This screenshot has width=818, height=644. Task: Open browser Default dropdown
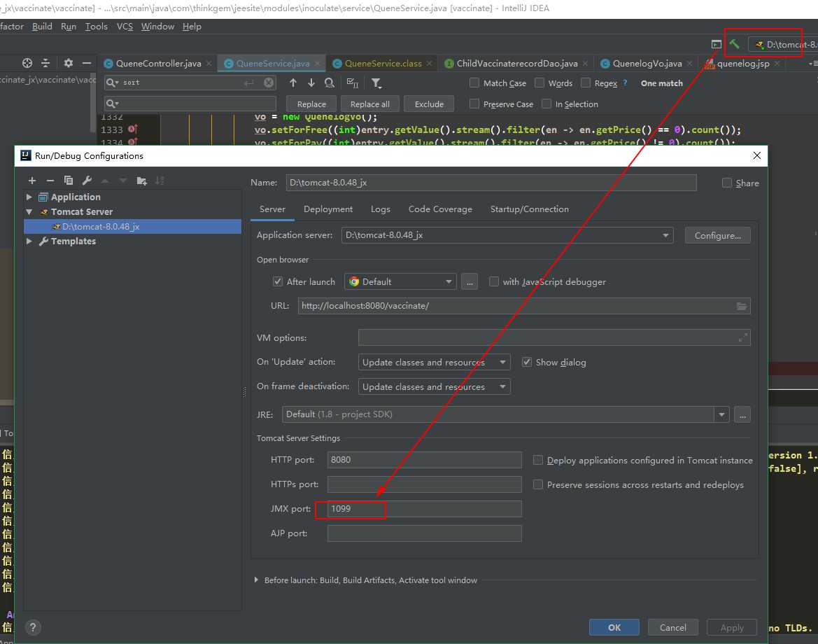400,282
